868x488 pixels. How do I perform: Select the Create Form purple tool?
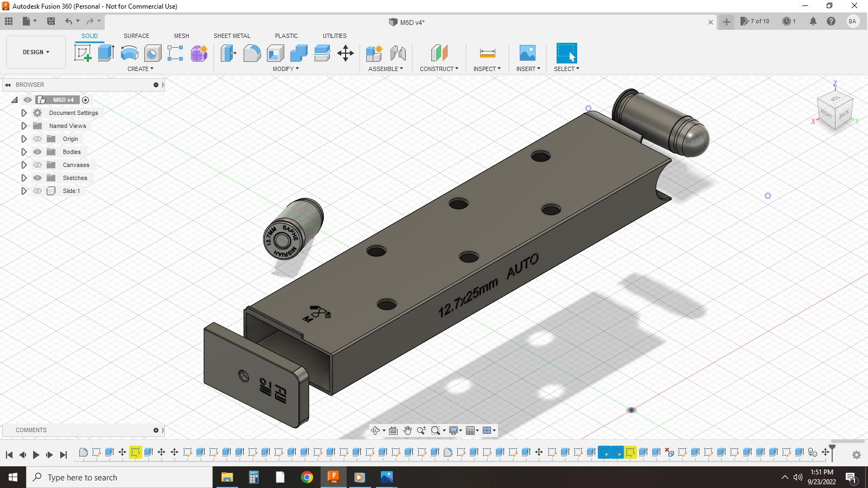coord(199,53)
